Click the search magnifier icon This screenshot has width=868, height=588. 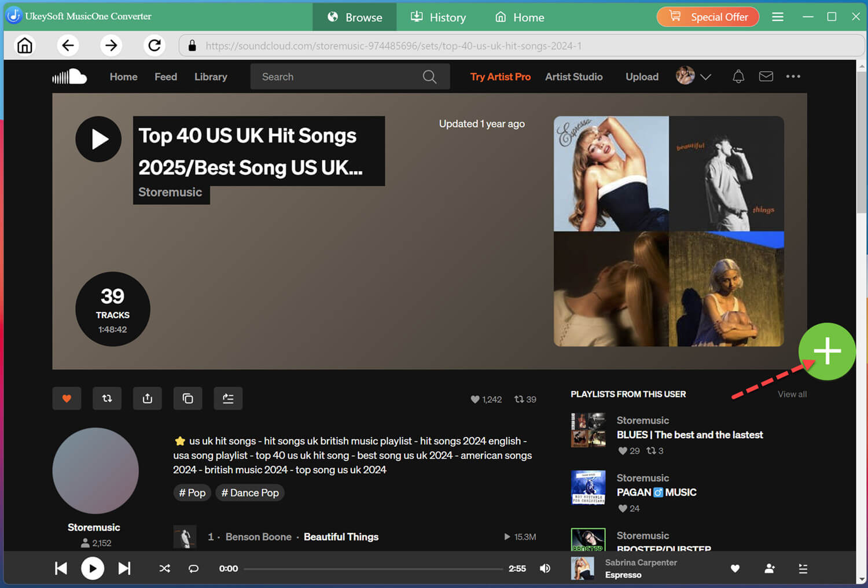coord(429,76)
